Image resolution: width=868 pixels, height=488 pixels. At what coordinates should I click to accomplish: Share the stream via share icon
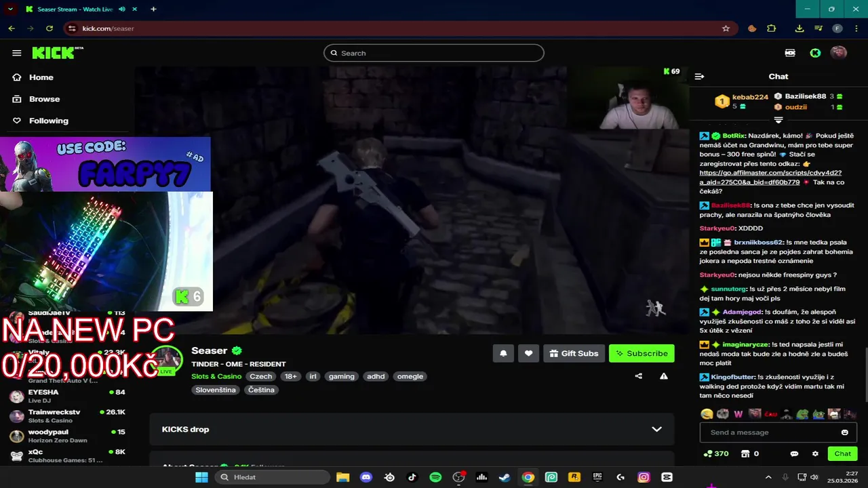[638, 376]
